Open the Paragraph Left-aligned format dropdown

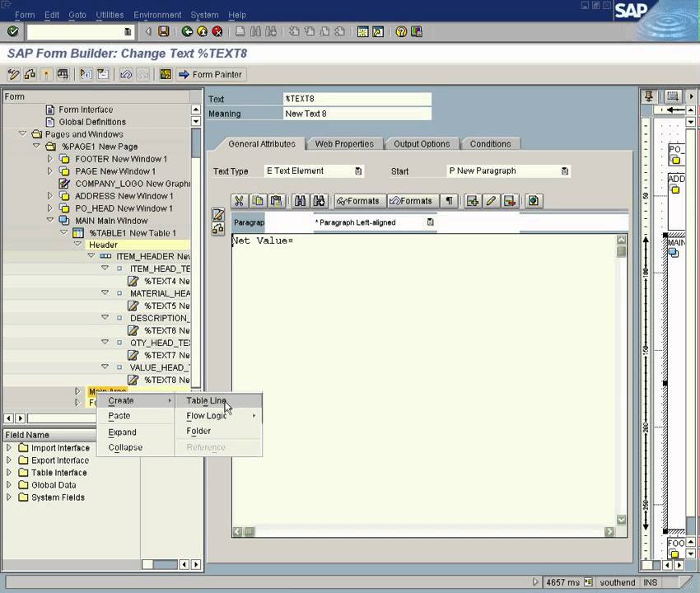click(431, 222)
